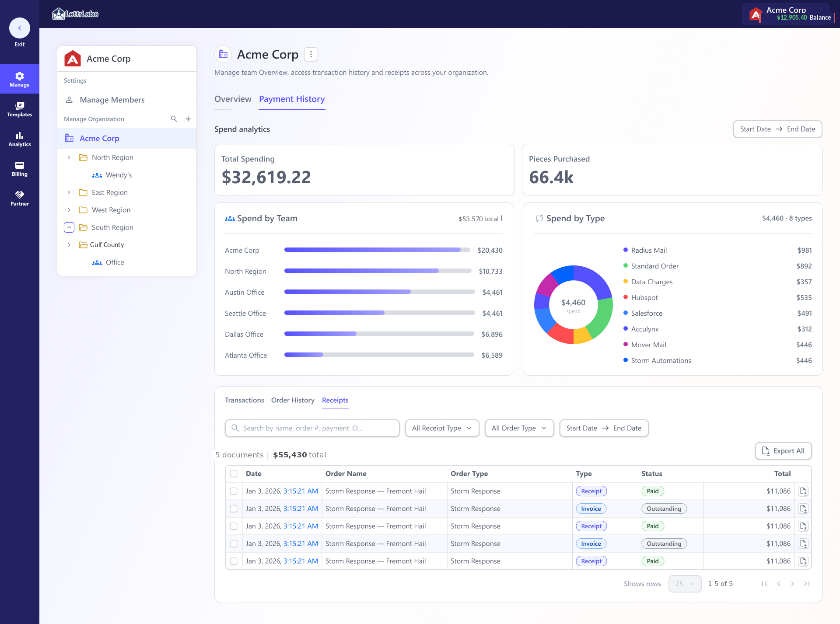
Task: Search organizations with magnifier icon
Action: tap(174, 119)
